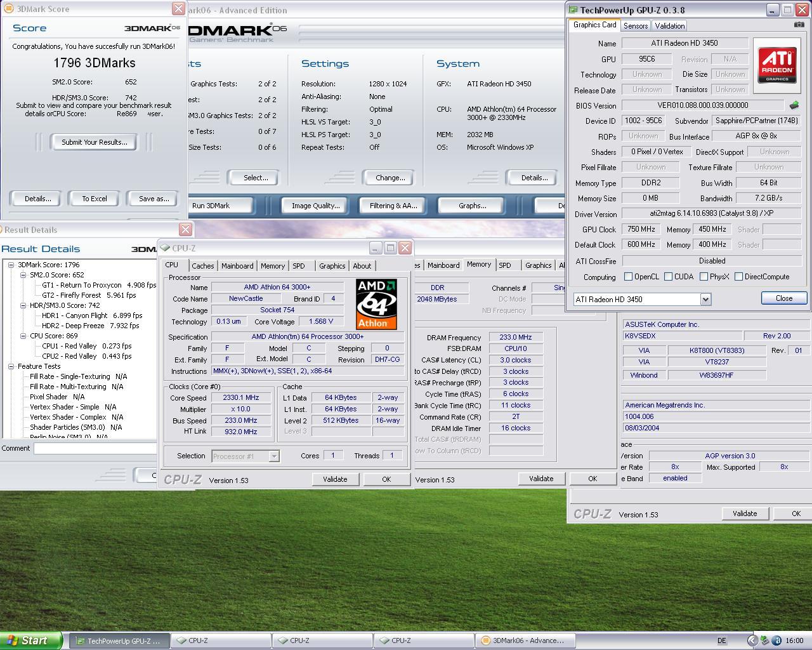Collapse the 3DMark Score tree node

(x=11, y=265)
